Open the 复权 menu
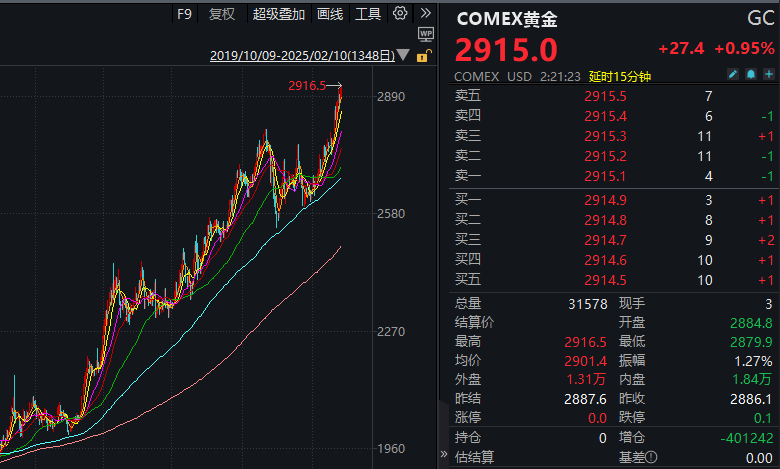Viewport: 780px width, 469px height. [222, 14]
